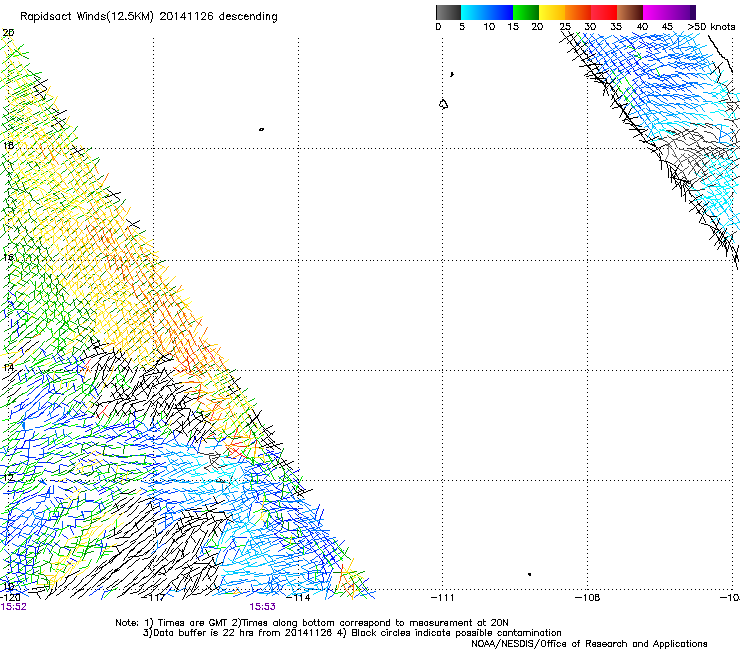Click the latitude label '14' on left axis

pos(8,367)
